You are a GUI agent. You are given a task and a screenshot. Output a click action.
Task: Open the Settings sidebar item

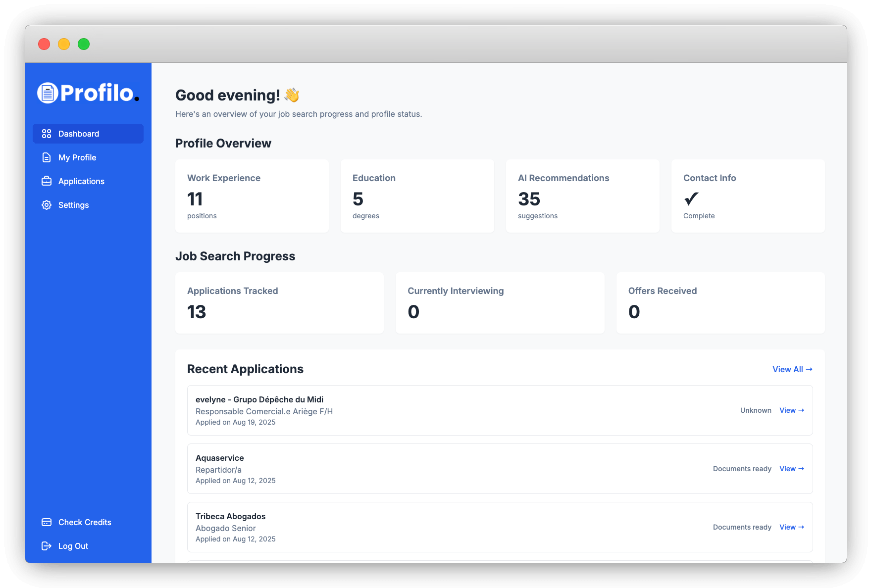[73, 205]
